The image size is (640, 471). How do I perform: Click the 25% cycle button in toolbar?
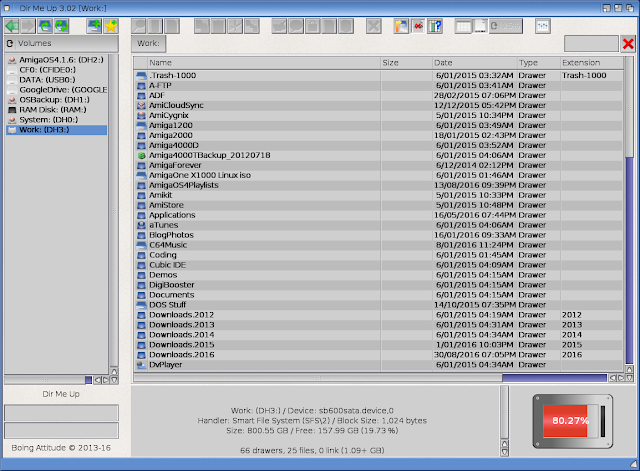[x=506, y=26]
